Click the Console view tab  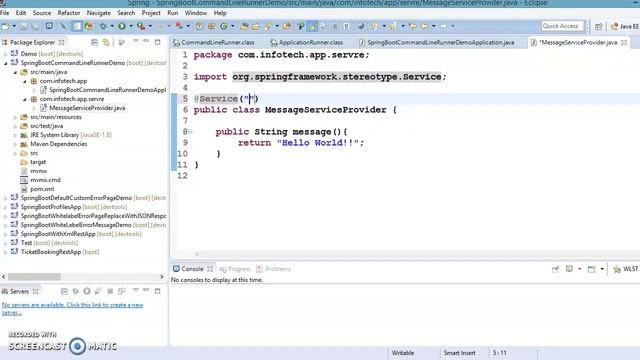pos(193,269)
